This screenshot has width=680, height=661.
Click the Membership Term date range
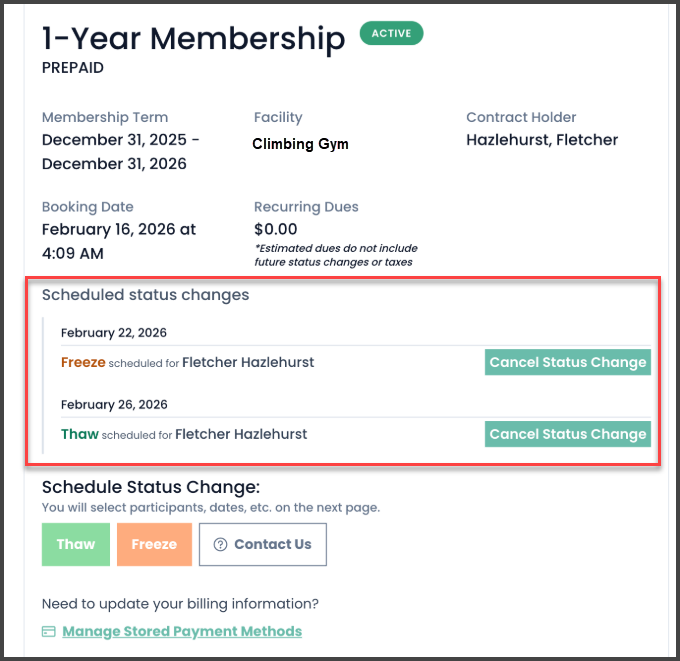pos(120,152)
